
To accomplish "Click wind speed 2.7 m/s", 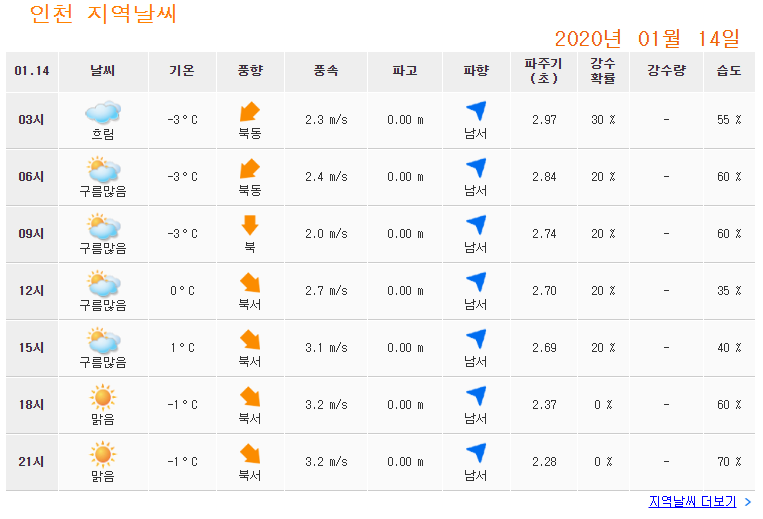I will (326, 291).
